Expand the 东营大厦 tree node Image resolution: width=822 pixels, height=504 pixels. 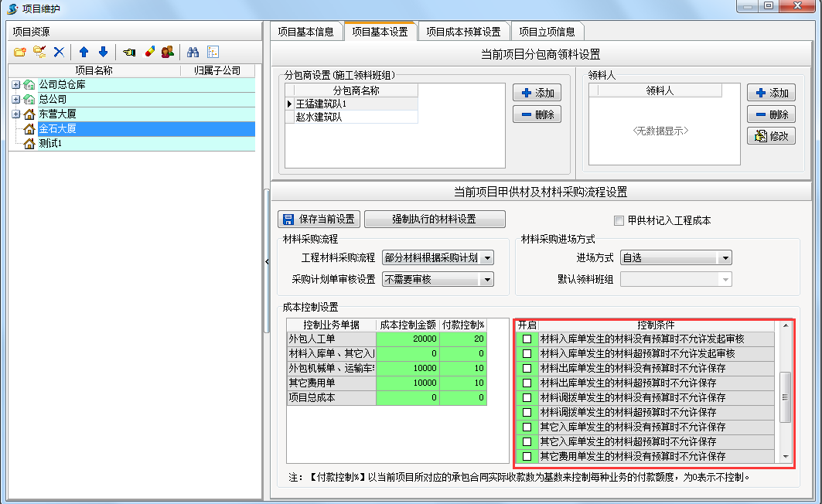click(x=15, y=114)
